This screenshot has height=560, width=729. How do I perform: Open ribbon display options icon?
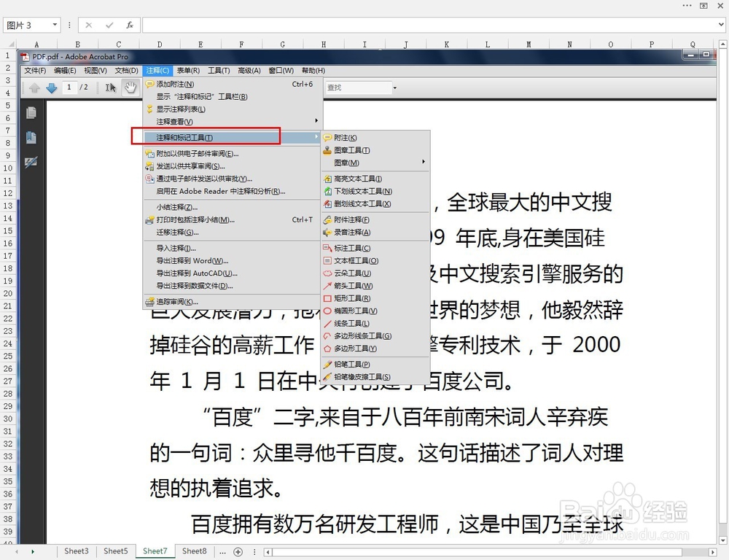[x=703, y=6]
